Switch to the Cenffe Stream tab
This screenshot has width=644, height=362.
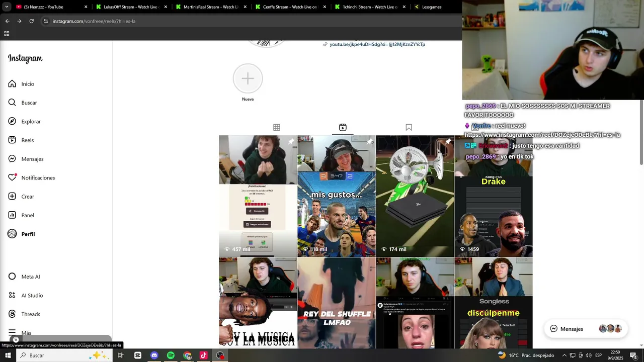click(290, 7)
